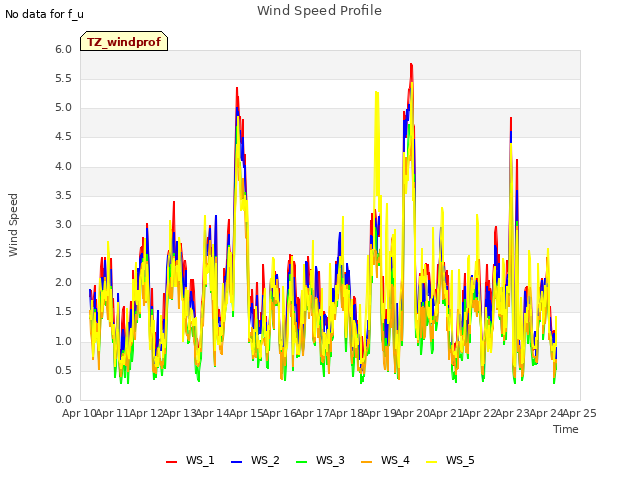
Task: Select the WS_2 legend label
Action: point(265,460)
